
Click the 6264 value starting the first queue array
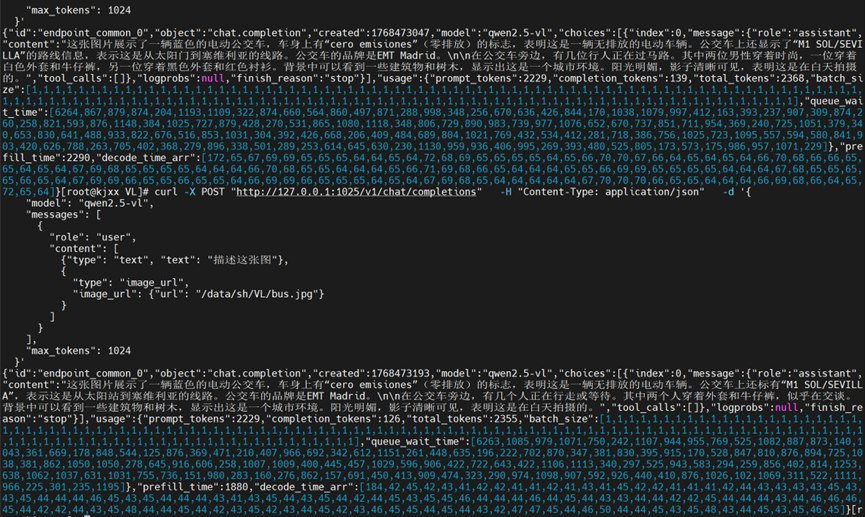click(x=66, y=113)
